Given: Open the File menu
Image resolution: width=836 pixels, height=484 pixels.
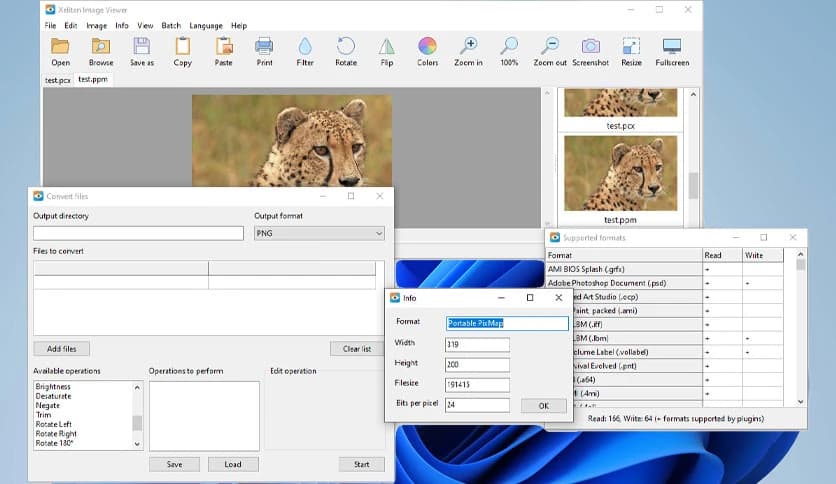Looking at the screenshot, I should coord(50,26).
